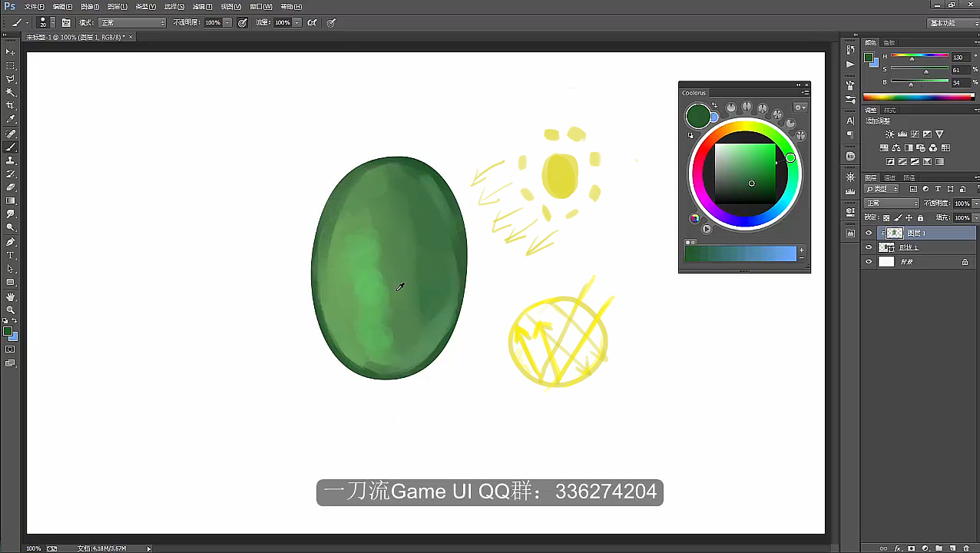Add a Curves adjustment
This screenshot has height=553, width=980.
coord(915,134)
